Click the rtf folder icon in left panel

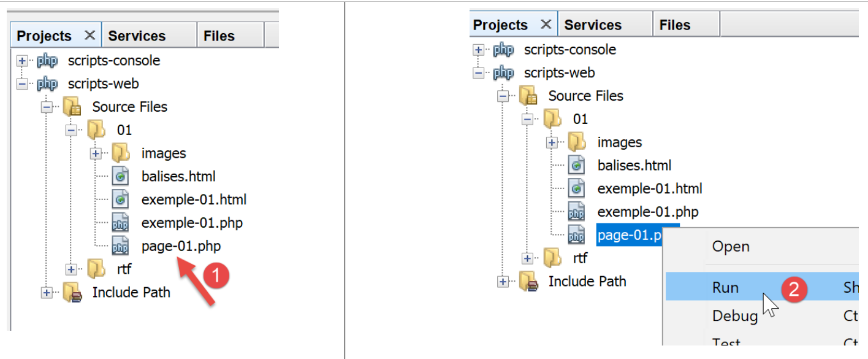click(x=96, y=269)
